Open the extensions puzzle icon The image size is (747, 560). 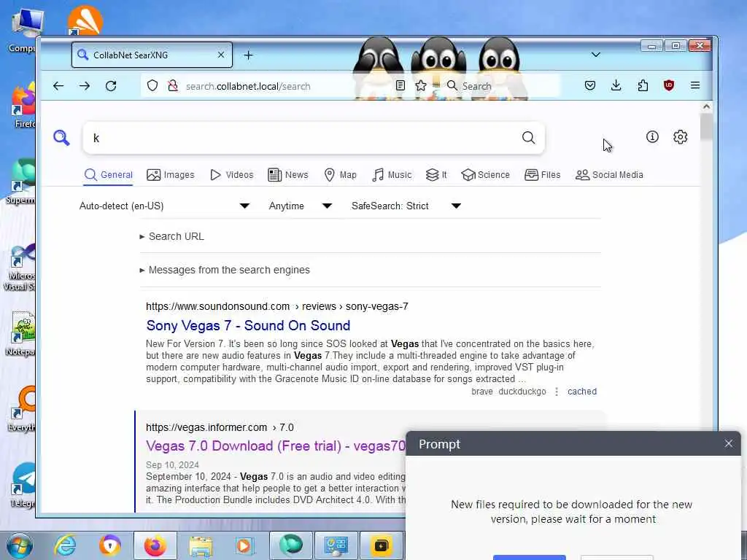coord(643,86)
